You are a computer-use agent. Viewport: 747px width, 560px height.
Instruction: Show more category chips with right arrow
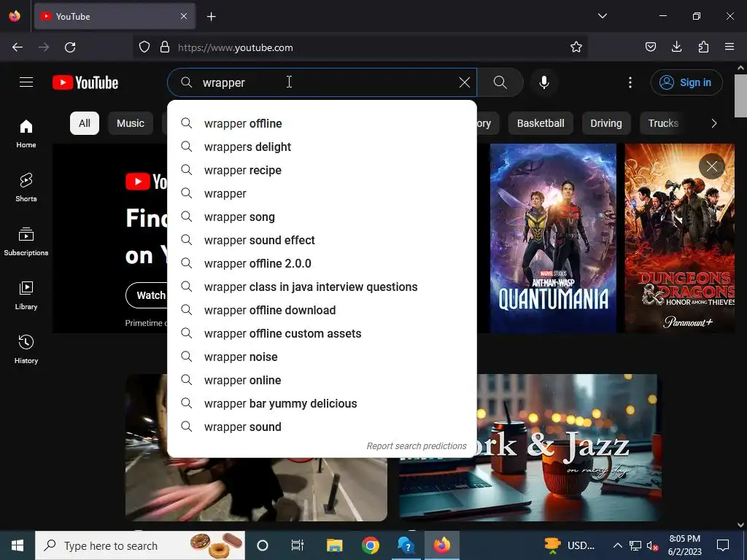(x=713, y=123)
